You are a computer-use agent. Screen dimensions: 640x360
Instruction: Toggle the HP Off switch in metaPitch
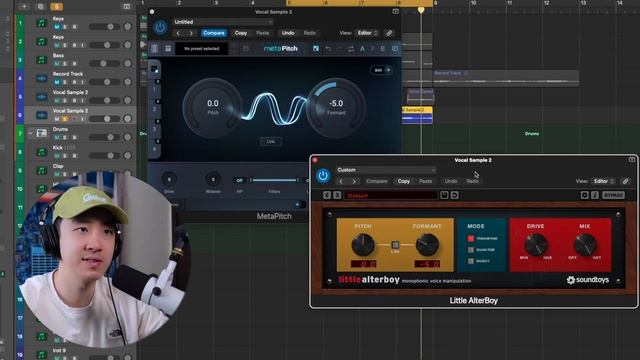(x=239, y=180)
